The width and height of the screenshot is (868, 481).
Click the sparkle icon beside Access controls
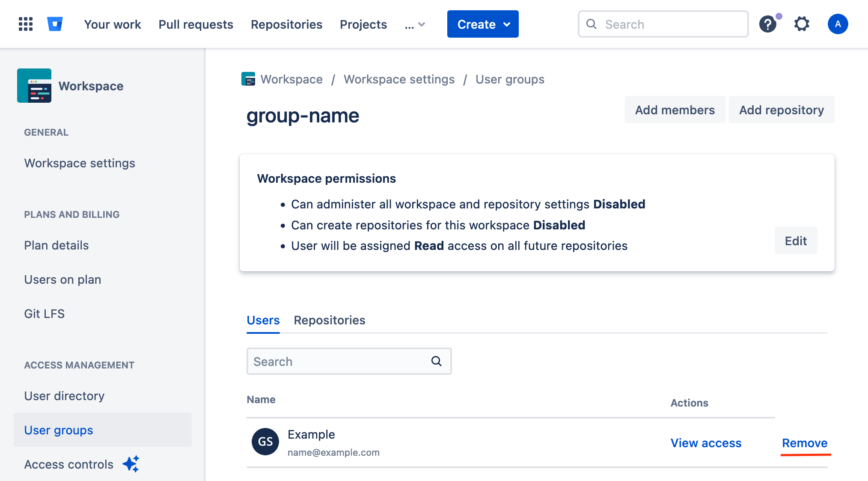(x=131, y=464)
